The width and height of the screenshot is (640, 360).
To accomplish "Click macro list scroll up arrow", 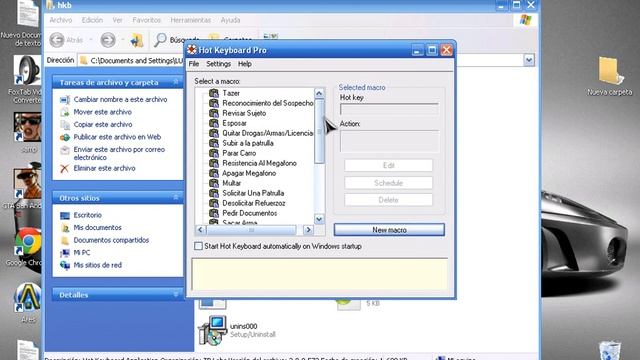I will click(x=319, y=93).
